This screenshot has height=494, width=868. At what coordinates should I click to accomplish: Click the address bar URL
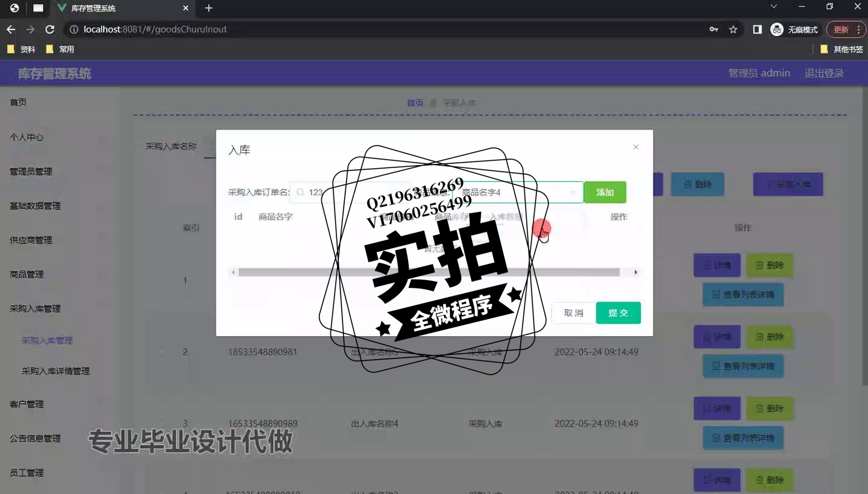click(156, 30)
